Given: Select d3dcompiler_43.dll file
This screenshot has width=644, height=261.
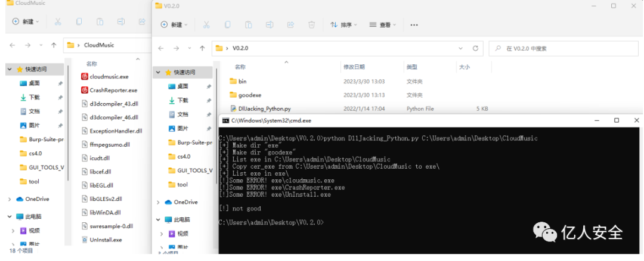Looking at the screenshot, I should pos(110,104).
